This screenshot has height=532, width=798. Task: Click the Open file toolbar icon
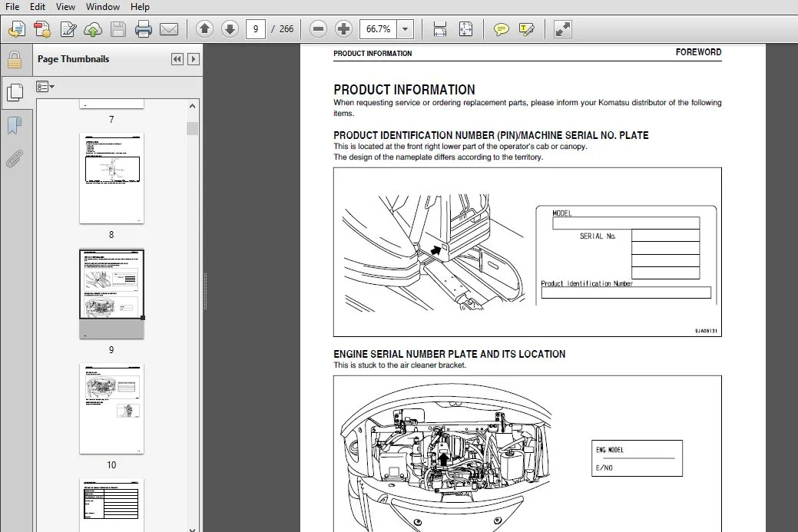(16, 29)
